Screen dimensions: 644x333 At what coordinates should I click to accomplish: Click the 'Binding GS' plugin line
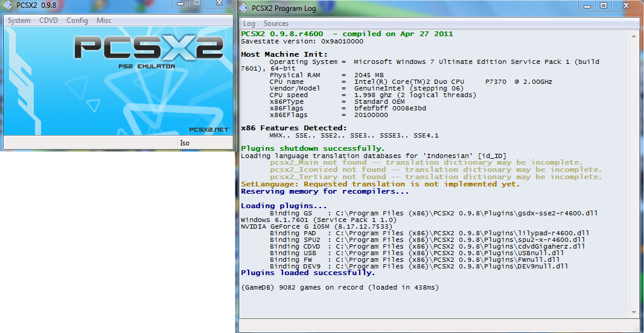[x=433, y=213]
